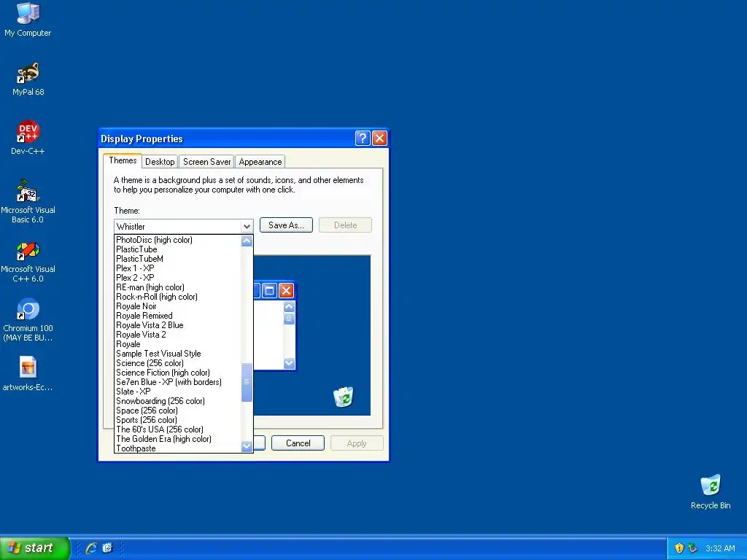Switch to the Themes tab
The image size is (747, 560).
(x=123, y=160)
